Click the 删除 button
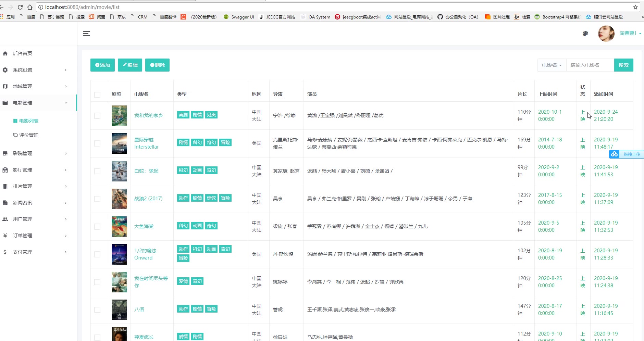 click(157, 65)
